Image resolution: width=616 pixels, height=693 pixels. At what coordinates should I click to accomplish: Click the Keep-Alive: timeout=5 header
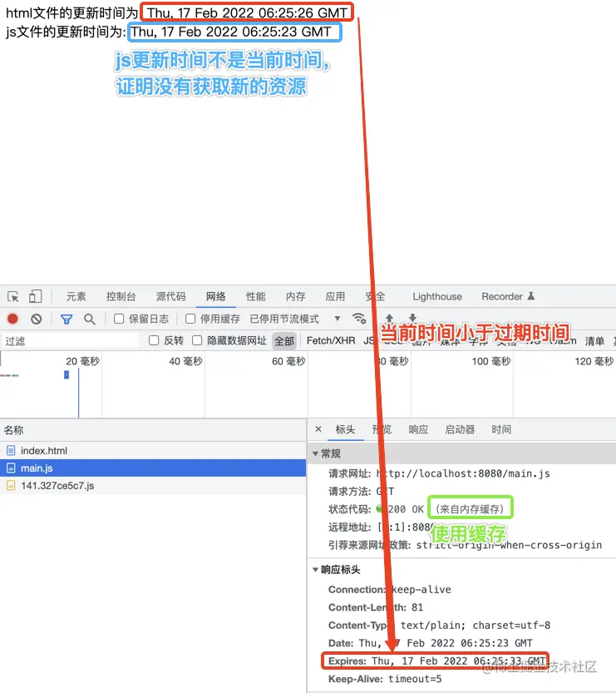pyautogui.click(x=385, y=679)
